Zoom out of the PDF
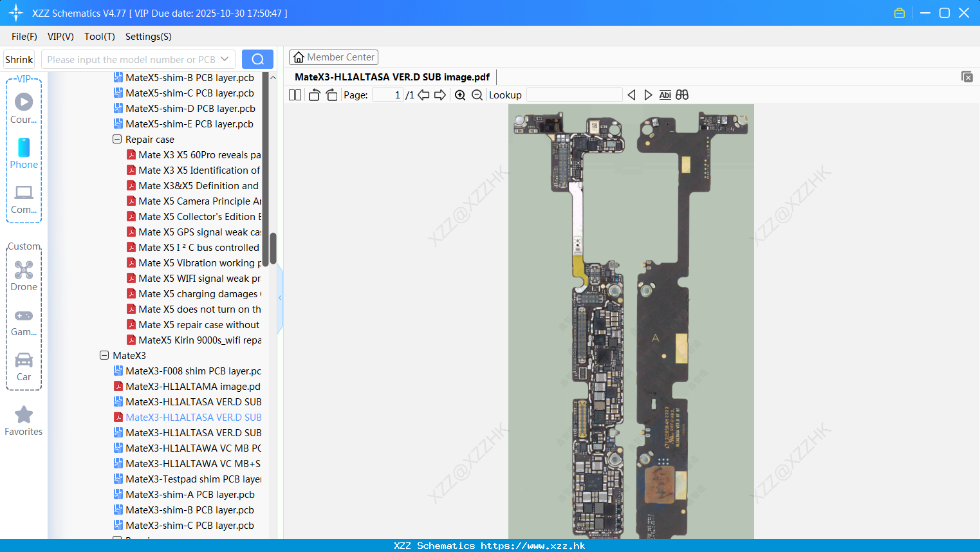Screen dimensions: 980x552 [x=477, y=95]
